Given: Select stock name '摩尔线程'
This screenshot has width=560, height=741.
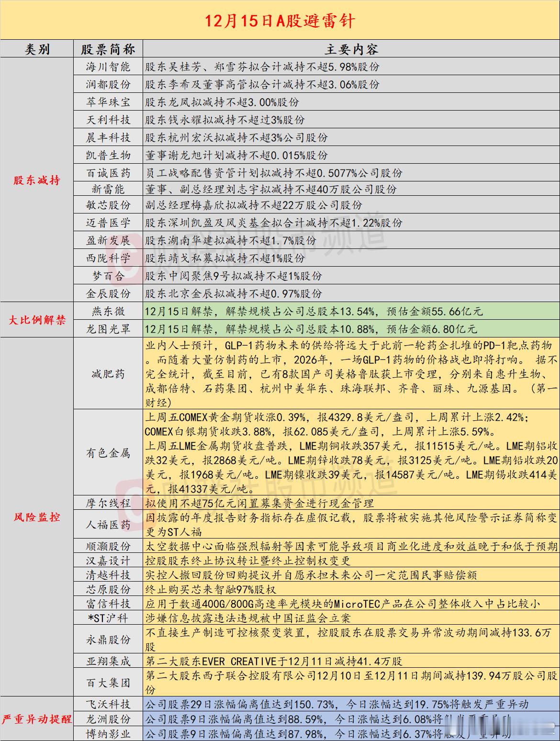Looking at the screenshot, I should [x=108, y=503].
